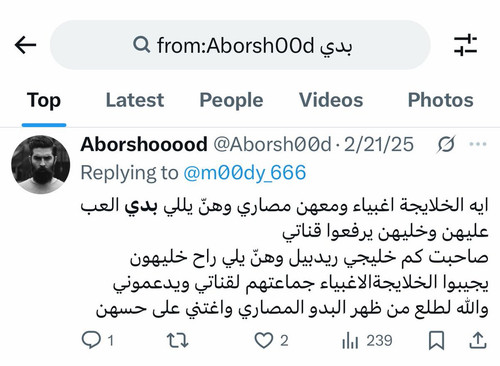Like the tweet with heart icon

(264, 341)
